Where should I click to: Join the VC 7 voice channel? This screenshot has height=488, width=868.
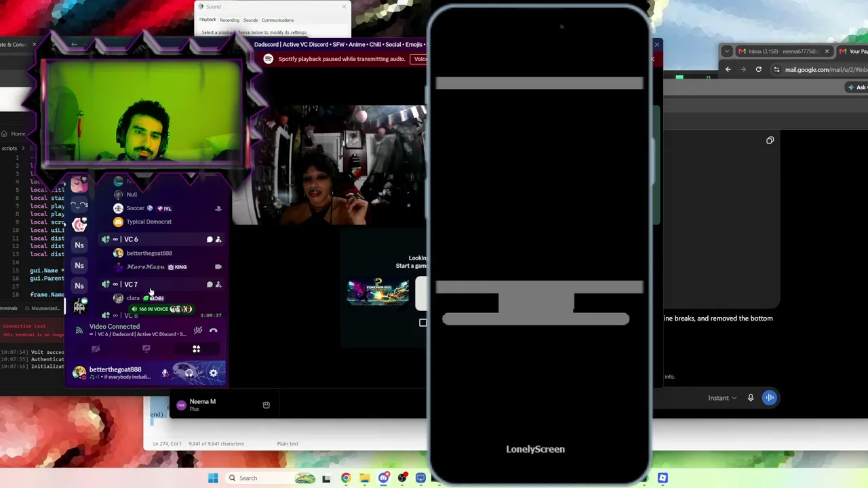coord(161,285)
